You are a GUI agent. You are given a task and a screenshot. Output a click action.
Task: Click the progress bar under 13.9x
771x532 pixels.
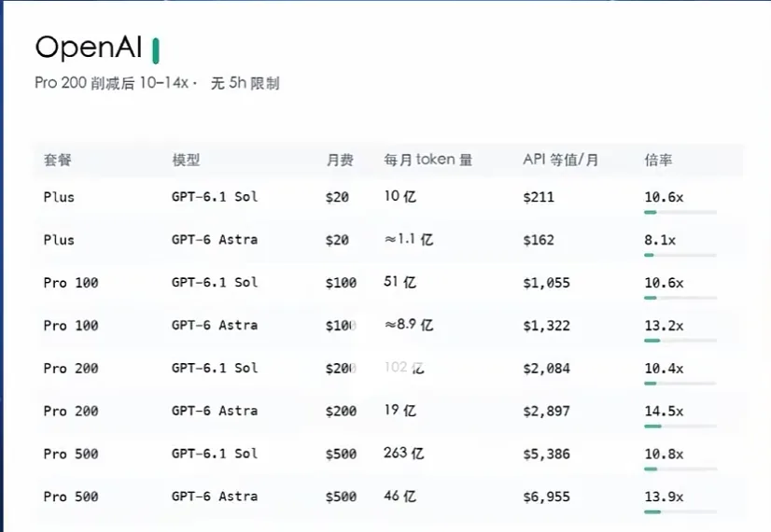(680, 511)
